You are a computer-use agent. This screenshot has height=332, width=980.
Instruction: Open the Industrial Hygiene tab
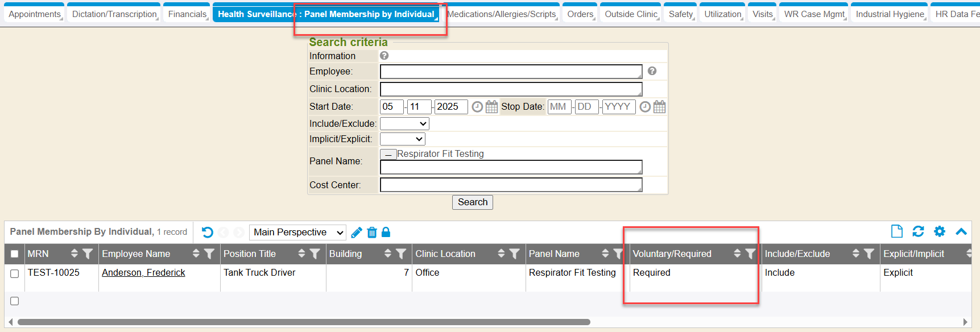click(x=890, y=14)
